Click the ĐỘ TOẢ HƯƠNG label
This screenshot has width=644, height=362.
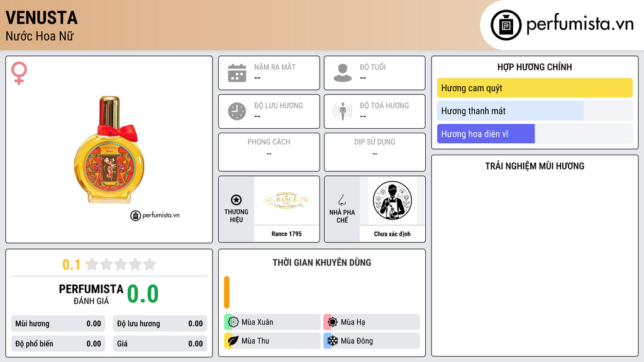[x=384, y=106]
